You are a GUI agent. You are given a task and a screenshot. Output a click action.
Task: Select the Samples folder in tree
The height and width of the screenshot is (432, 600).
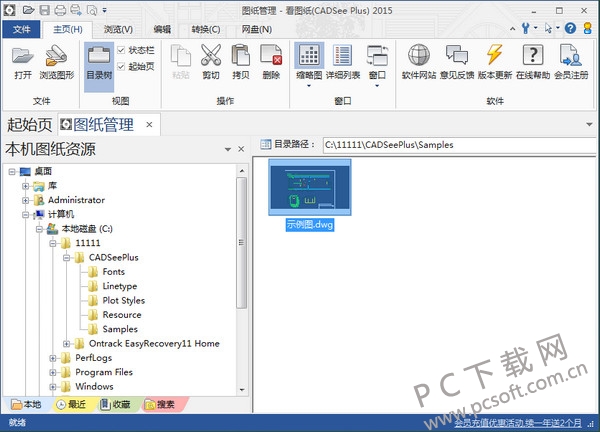pyautogui.click(x=120, y=329)
